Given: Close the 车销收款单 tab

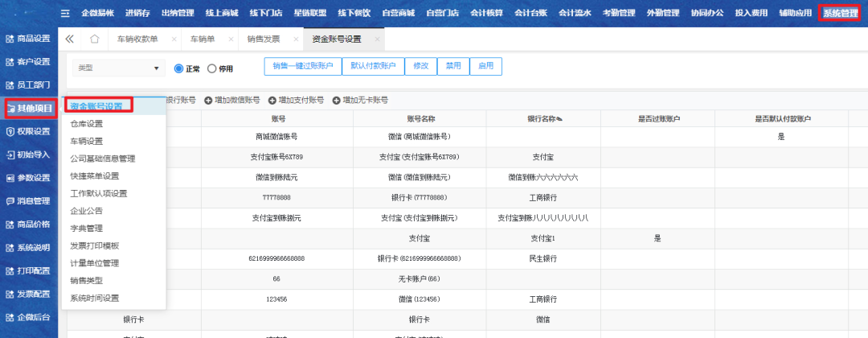Looking at the screenshot, I should coord(174,39).
